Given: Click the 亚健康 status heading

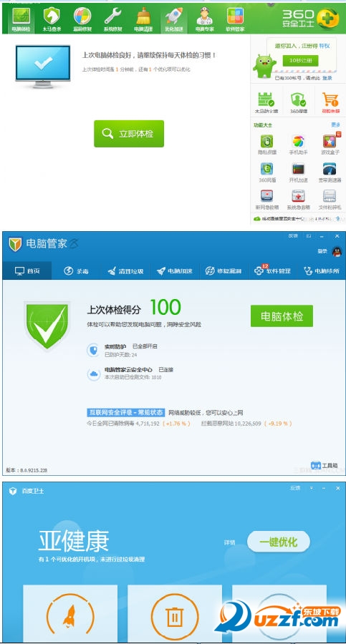Looking at the screenshot, I should [x=74, y=540].
